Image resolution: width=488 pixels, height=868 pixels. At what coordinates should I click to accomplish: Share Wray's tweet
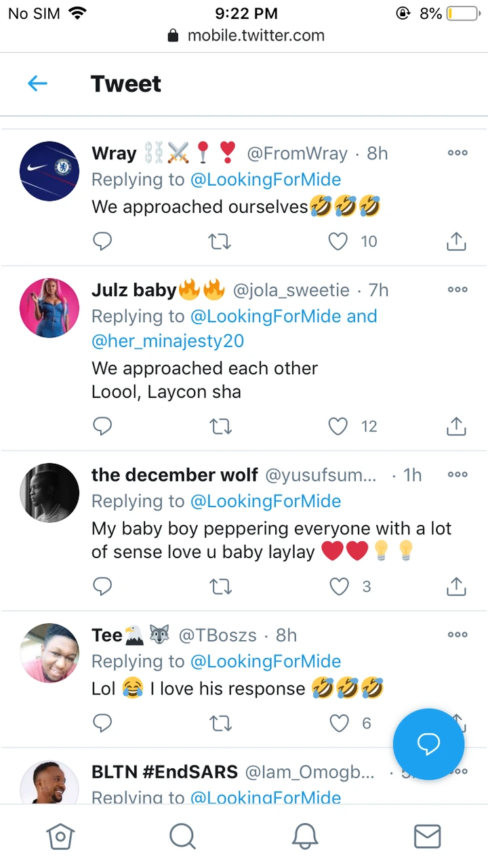coord(457,241)
